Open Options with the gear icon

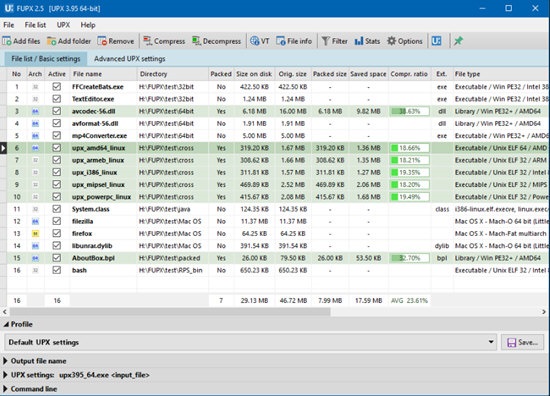391,41
